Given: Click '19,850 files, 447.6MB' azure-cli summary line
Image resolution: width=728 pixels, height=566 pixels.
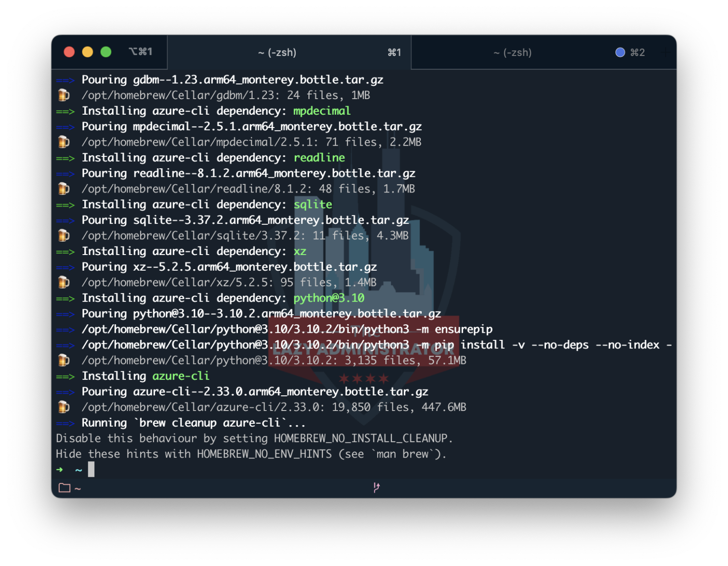Looking at the screenshot, I should [274, 407].
